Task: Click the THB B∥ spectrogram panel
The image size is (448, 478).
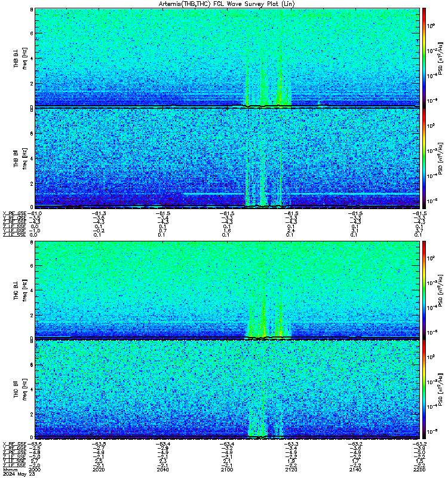Action: (227, 158)
